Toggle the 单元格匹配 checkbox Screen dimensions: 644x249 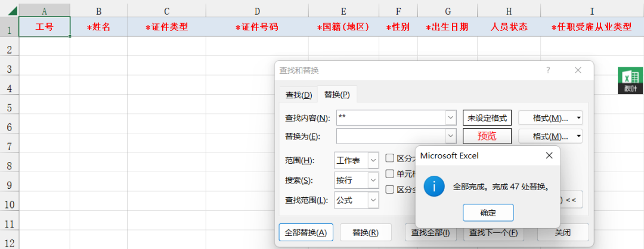(x=389, y=173)
